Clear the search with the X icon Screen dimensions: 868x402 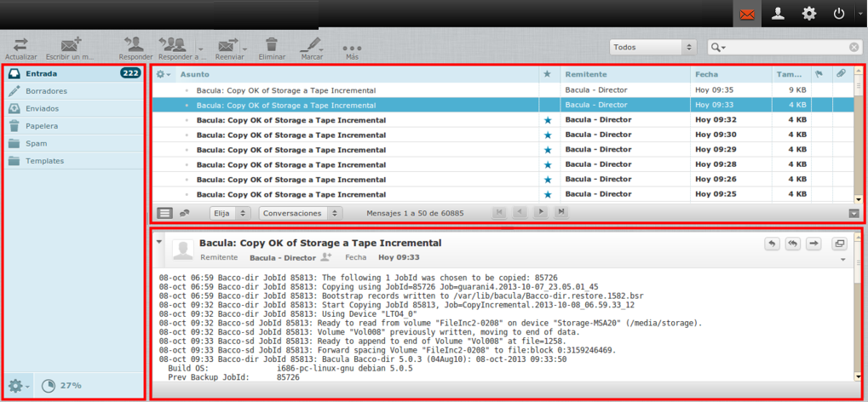[x=854, y=48]
